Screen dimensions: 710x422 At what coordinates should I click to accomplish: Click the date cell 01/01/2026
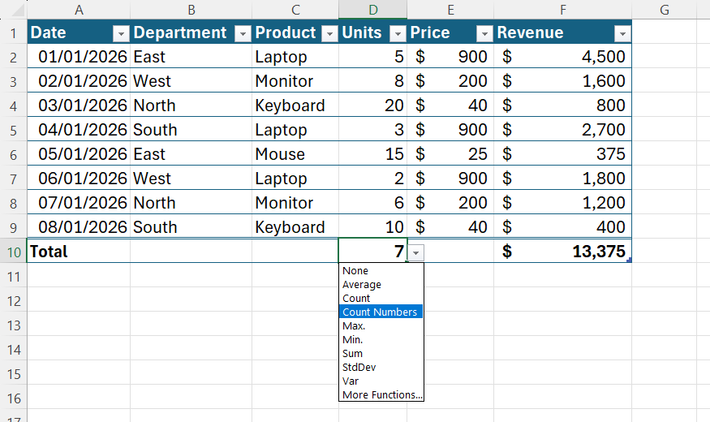tap(79, 57)
